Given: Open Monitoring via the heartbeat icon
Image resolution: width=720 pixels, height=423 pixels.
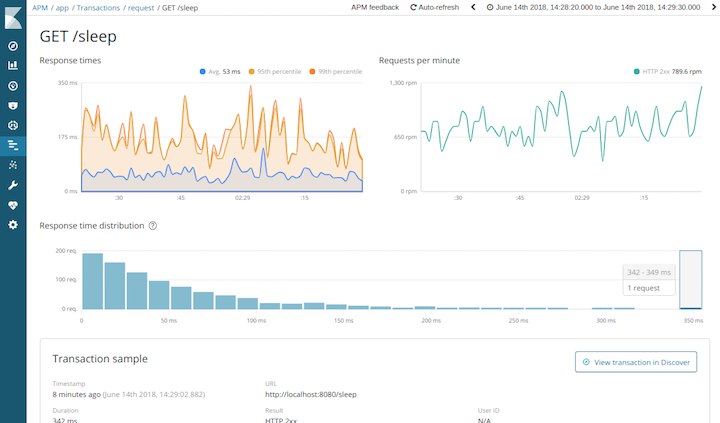Looking at the screenshot, I should 13,205.
